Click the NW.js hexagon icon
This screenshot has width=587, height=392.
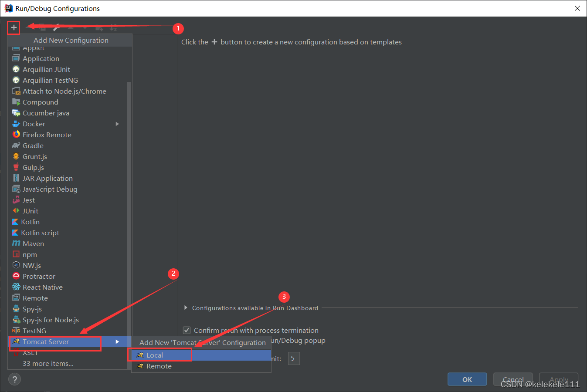(16, 265)
